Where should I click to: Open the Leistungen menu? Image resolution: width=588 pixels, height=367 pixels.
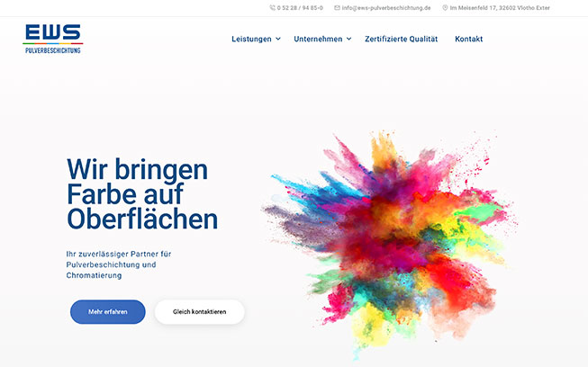click(251, 40)
